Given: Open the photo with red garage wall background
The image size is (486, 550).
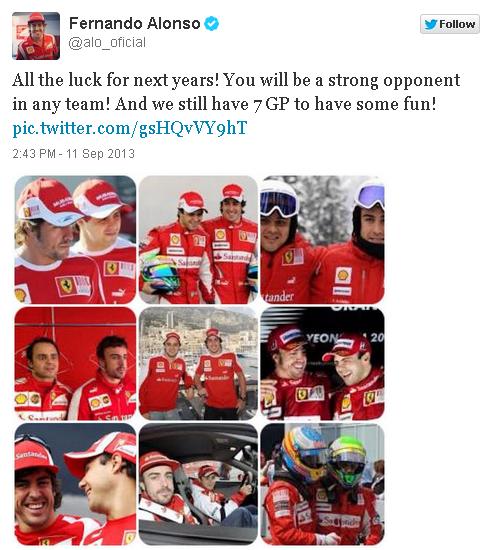Looking at the screenshot, I should coord(75,363).
